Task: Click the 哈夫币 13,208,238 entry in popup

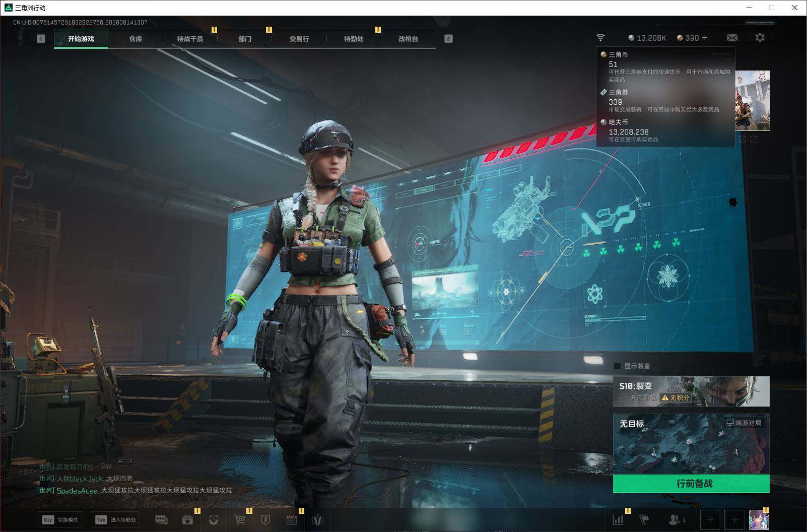Action: (x=665, y=131)
